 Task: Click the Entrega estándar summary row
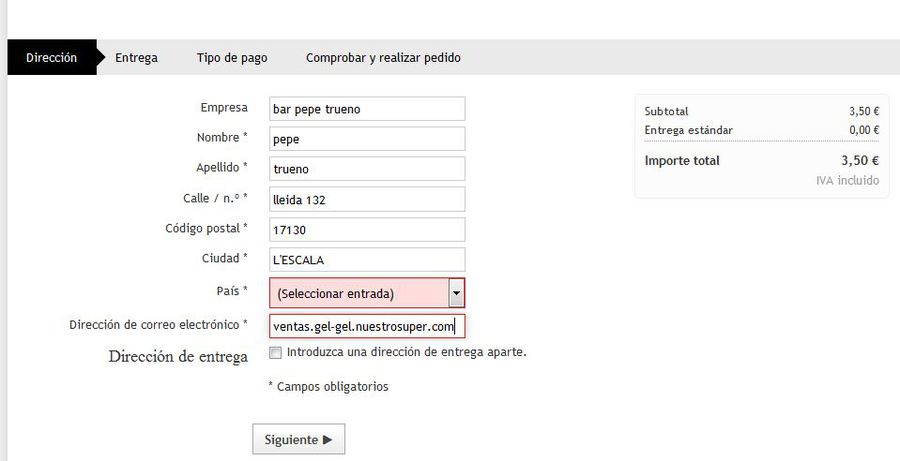688,130
